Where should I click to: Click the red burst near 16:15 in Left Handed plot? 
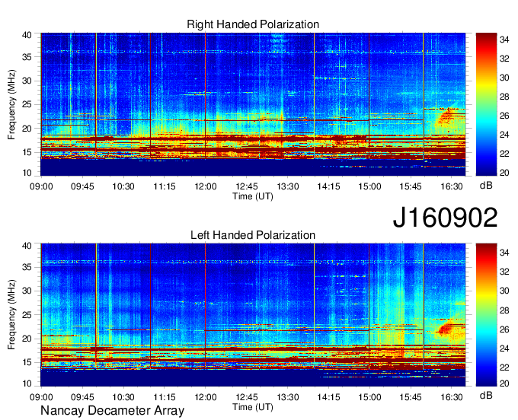pyautogui.click(x=446, y=328)
